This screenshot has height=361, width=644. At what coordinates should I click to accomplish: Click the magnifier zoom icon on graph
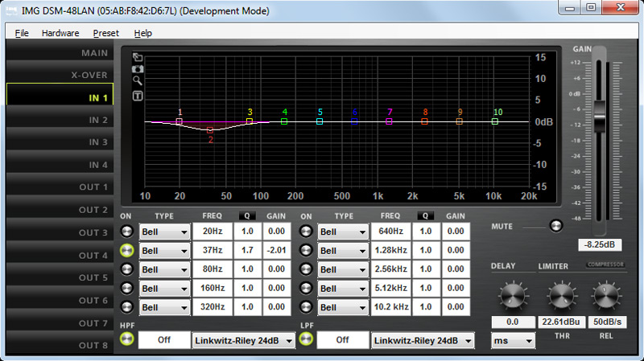click(138, 81)
